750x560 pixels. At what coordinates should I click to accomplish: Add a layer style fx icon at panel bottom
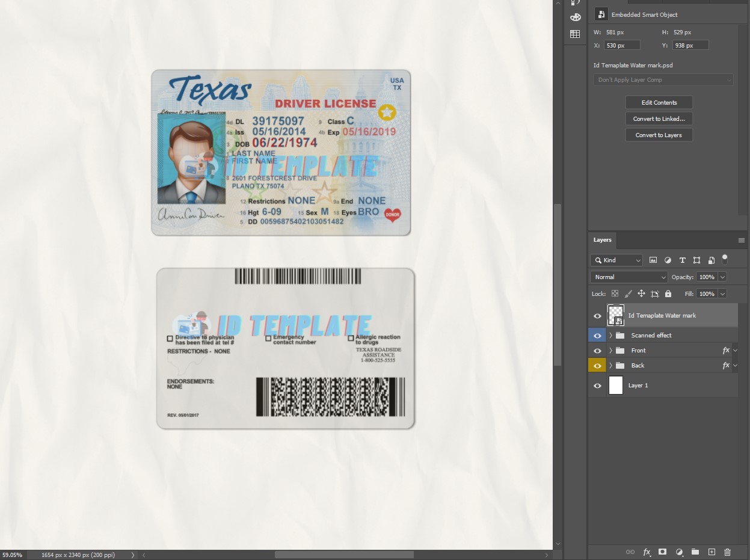pos(647,552)
